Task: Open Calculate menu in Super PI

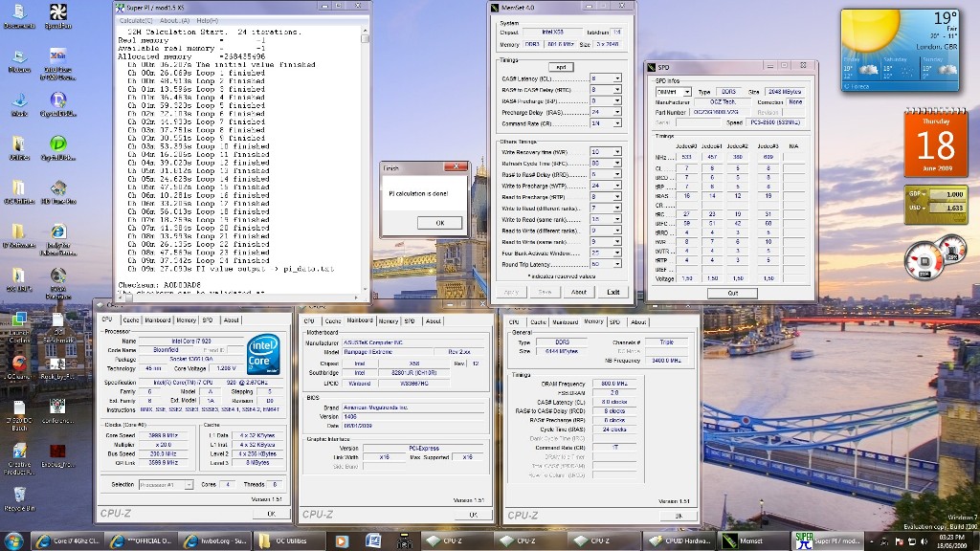Action: [x=136, y=21]
